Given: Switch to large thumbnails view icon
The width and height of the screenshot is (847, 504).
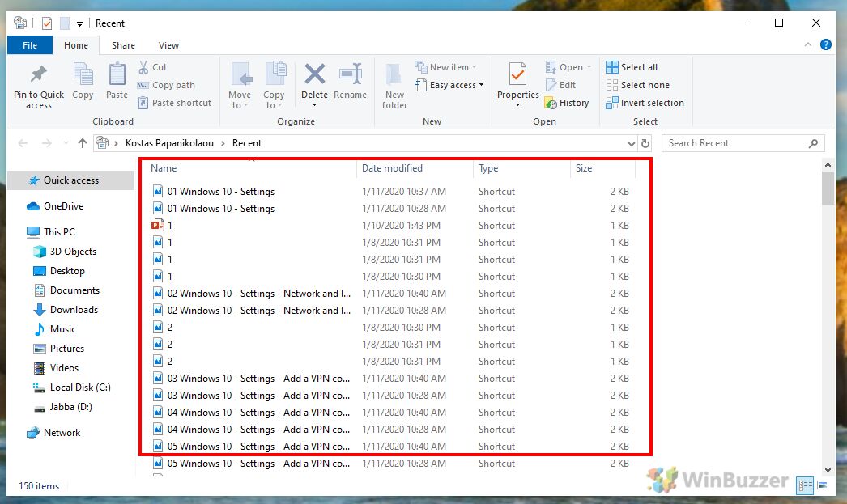Looking at the screenshot, I should point(824,485).
